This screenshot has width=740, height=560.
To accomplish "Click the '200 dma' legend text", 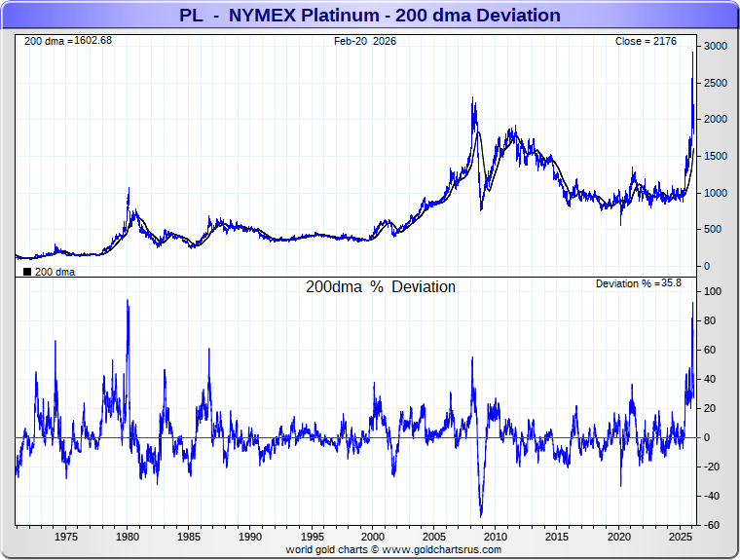I will [55, 272].
